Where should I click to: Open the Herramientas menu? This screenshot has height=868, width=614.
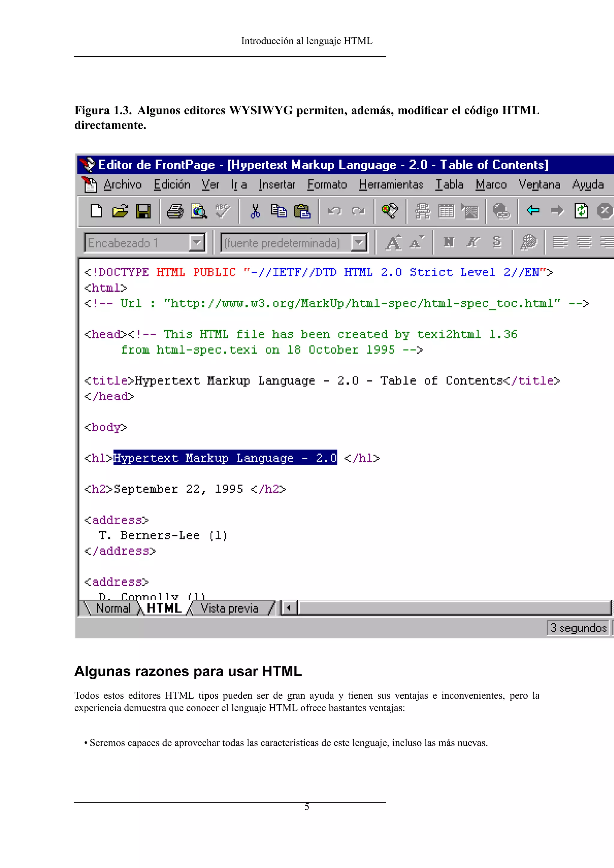(x=391, y=185)
